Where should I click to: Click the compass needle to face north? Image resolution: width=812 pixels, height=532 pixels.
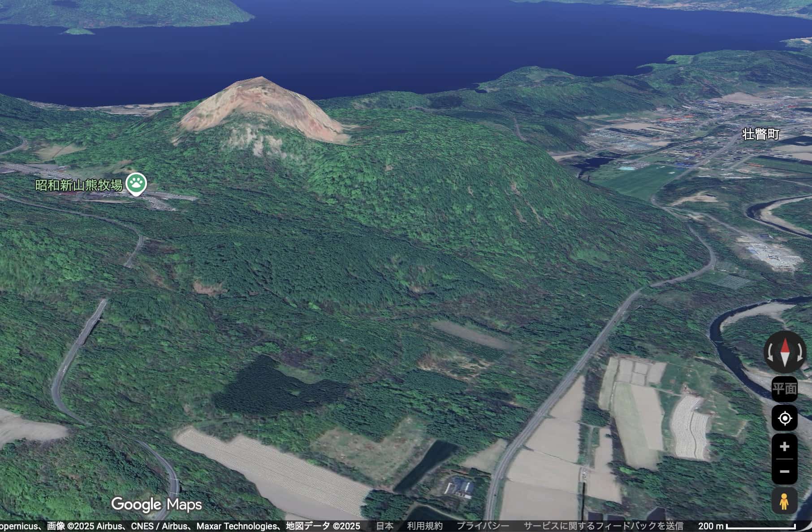tap(785, 352)
